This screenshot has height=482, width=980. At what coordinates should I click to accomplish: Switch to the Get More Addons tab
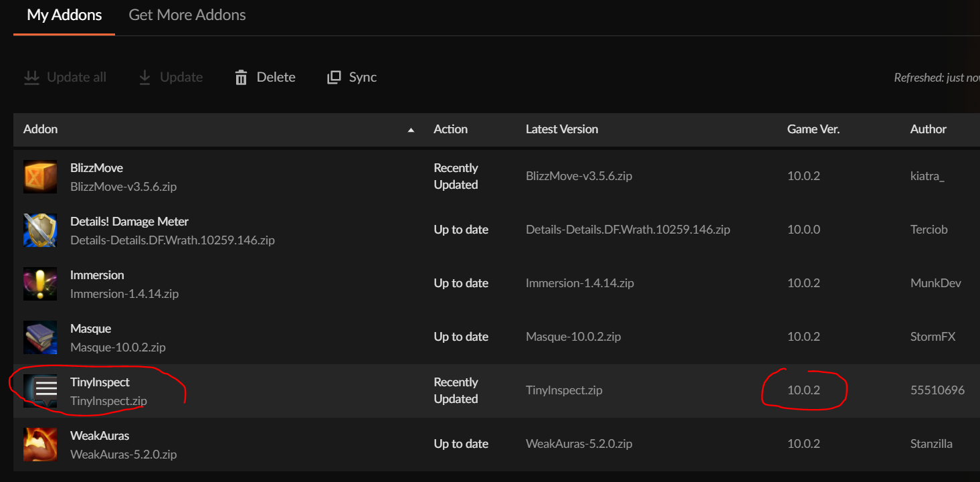(x=187, y=15)
